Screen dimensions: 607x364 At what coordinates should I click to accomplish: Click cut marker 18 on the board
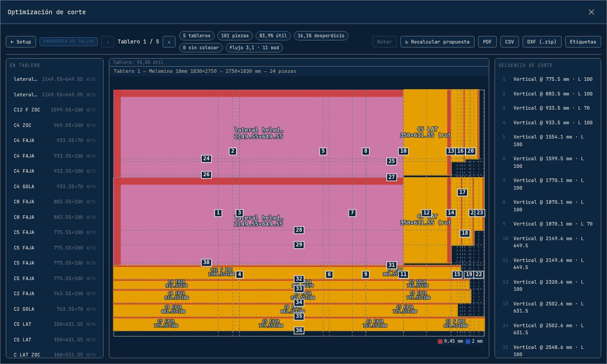click(465, 233)
